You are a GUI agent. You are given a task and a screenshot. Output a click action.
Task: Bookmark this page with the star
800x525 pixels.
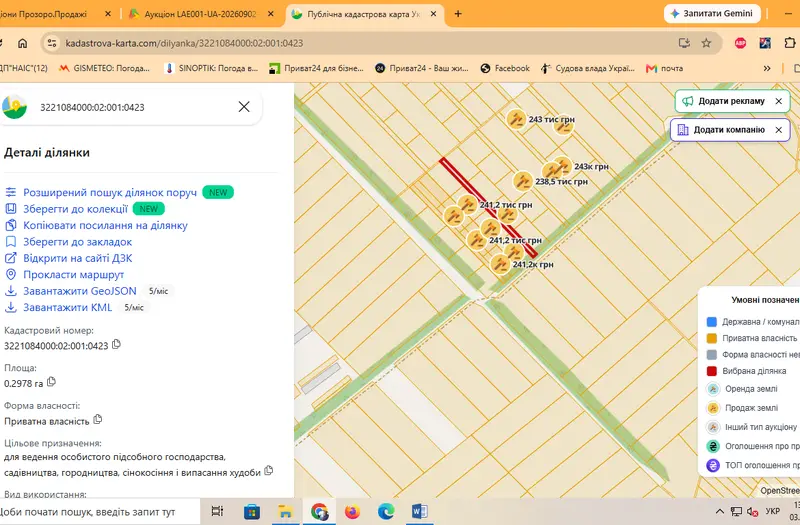coord(706,43)
